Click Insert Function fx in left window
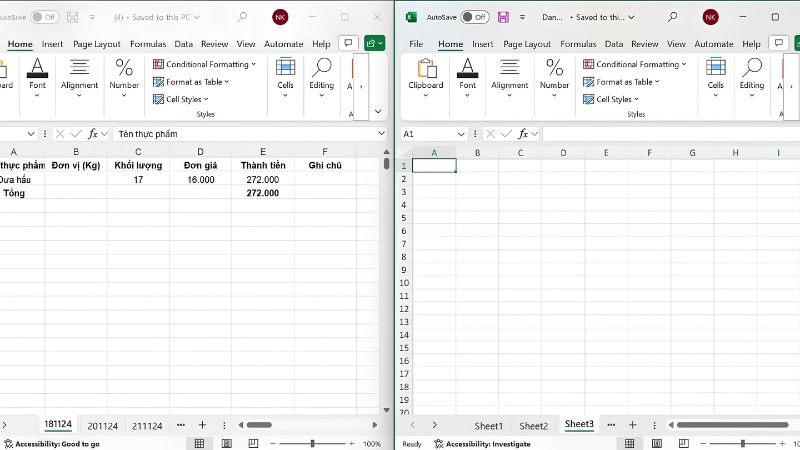800x450 pixels. [93, 134]
